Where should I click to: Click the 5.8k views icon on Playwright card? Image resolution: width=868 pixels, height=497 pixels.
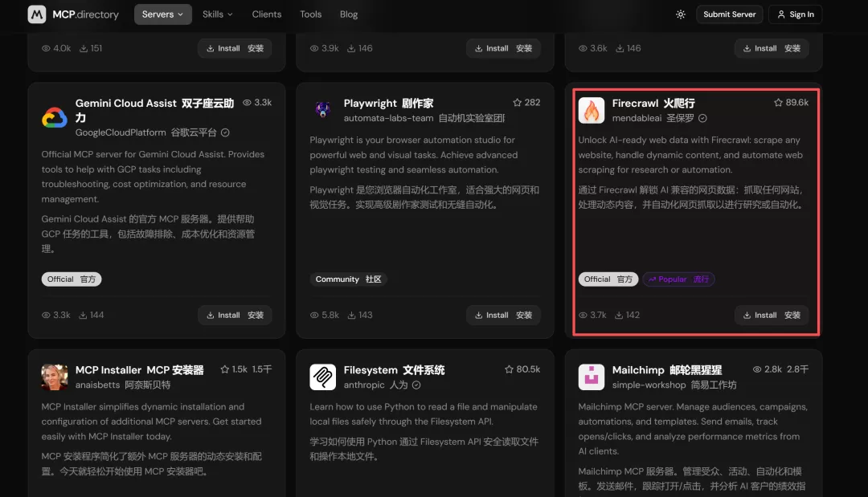[x=314, y=315]
